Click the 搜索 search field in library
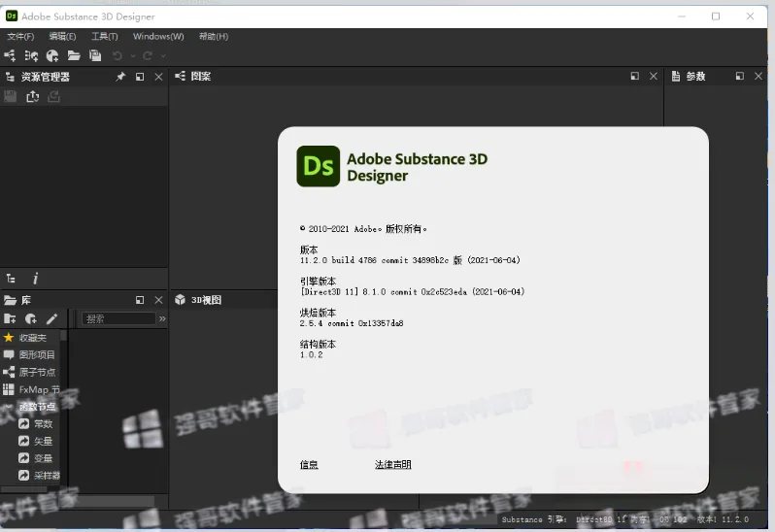The width and height of the screenshot is (775, 532). 118,319
